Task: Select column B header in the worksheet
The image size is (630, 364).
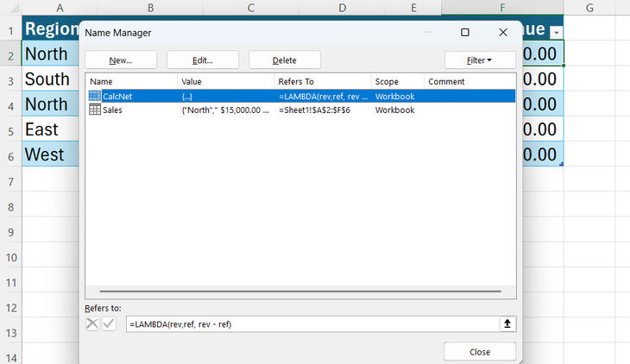Action: 150,8
